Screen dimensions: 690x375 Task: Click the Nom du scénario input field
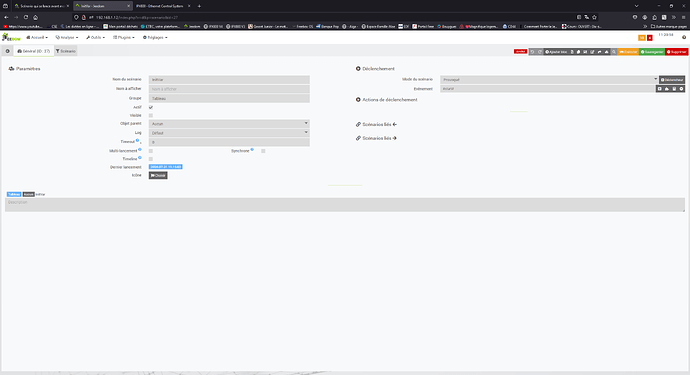click(229, 80)
